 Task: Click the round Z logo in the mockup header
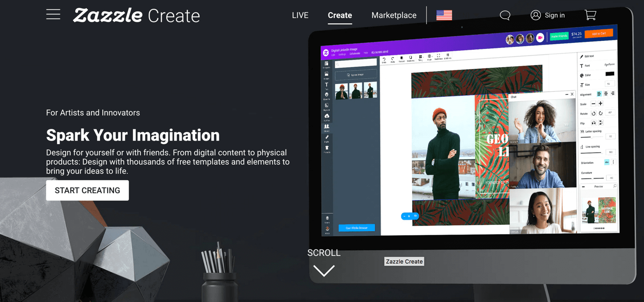coord(326,53)
